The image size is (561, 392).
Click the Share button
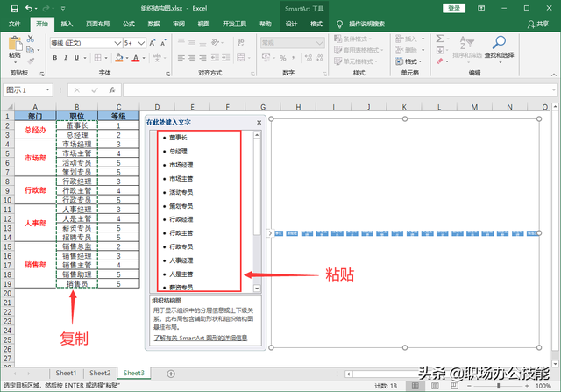point(538,24)
